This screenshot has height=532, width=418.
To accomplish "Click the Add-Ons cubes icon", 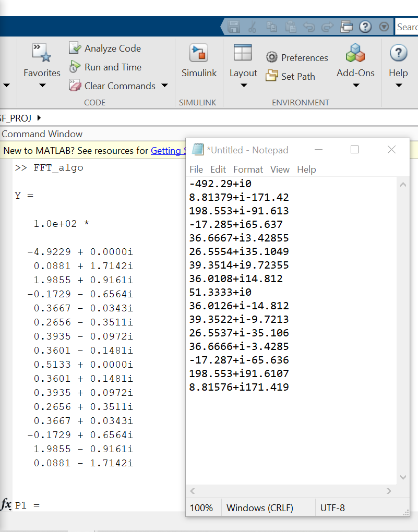I will (x=355, y=53).
